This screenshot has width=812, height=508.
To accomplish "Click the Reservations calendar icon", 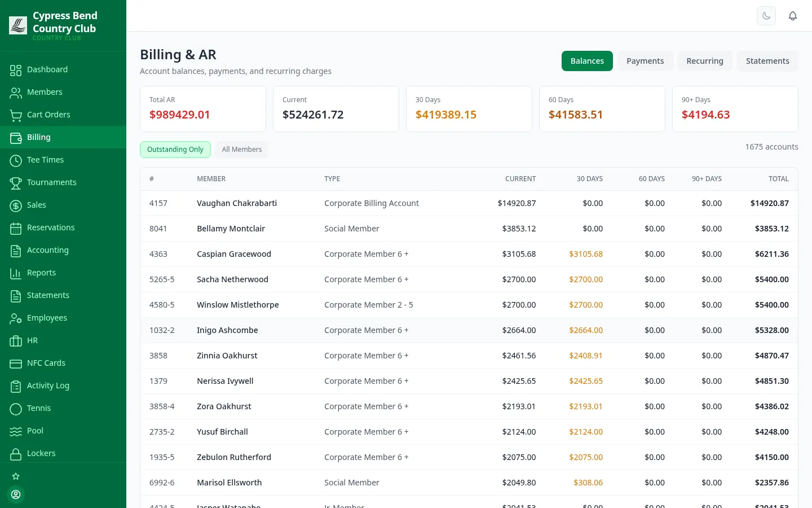I will [x=16, y=227].
